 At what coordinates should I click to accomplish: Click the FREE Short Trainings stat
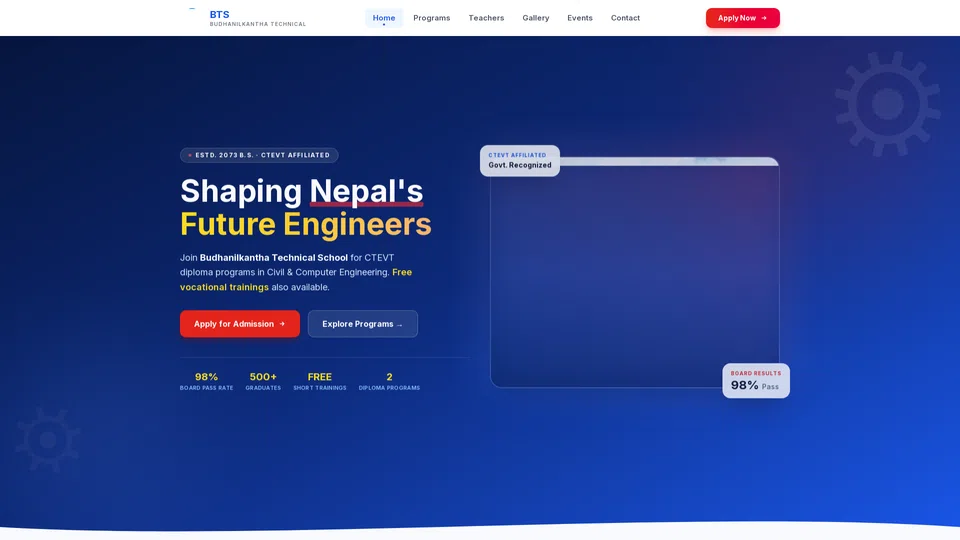320,381
